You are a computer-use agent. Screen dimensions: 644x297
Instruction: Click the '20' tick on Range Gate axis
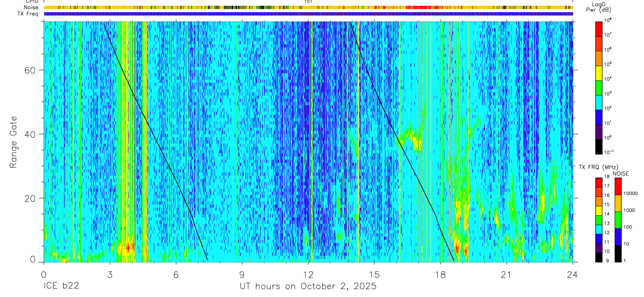coord(30,198)
